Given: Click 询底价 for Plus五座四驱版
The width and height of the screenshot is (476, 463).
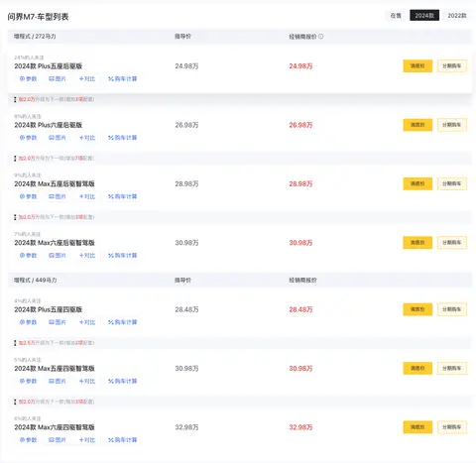Looking at the screenshot, I should click(417, 309).
